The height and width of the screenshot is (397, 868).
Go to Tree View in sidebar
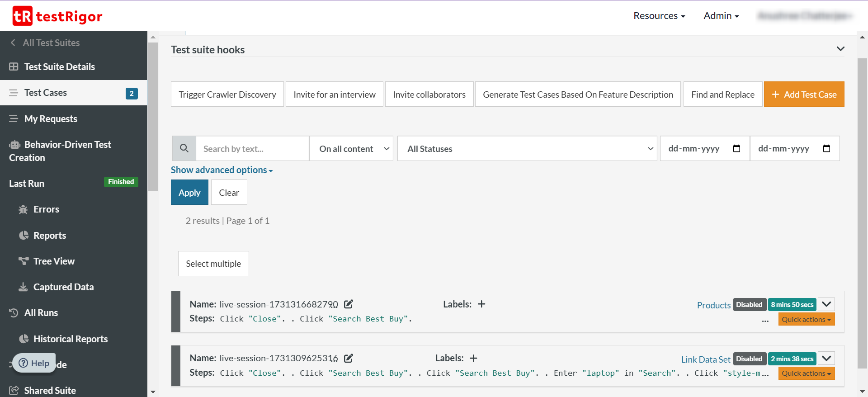54,261
